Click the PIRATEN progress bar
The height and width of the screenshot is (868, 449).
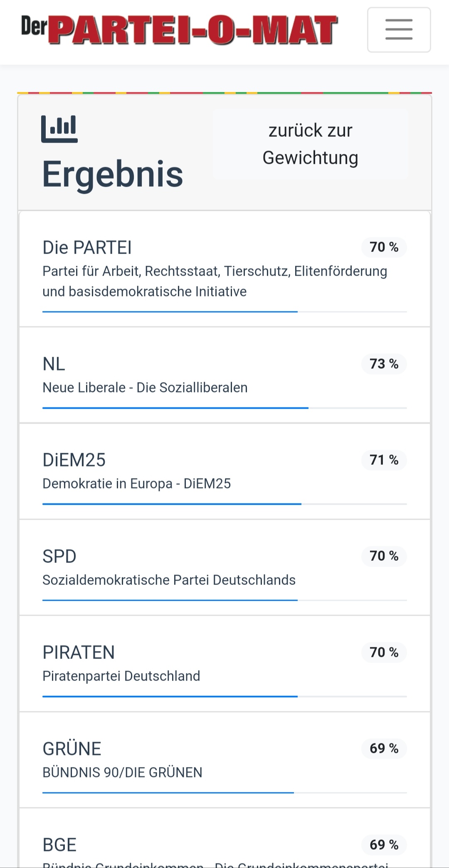pyautogui.click(x=224, y=696)
